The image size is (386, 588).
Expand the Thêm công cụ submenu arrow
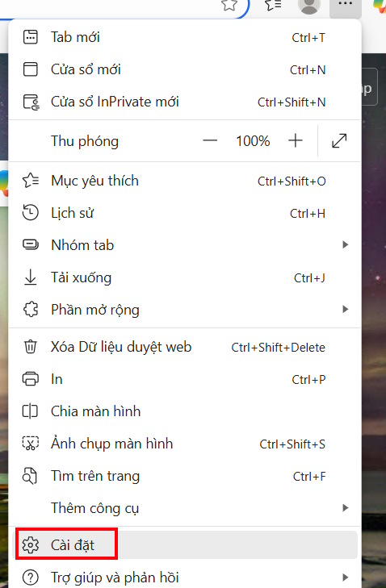pyautogui.click(x=346, y=508)
